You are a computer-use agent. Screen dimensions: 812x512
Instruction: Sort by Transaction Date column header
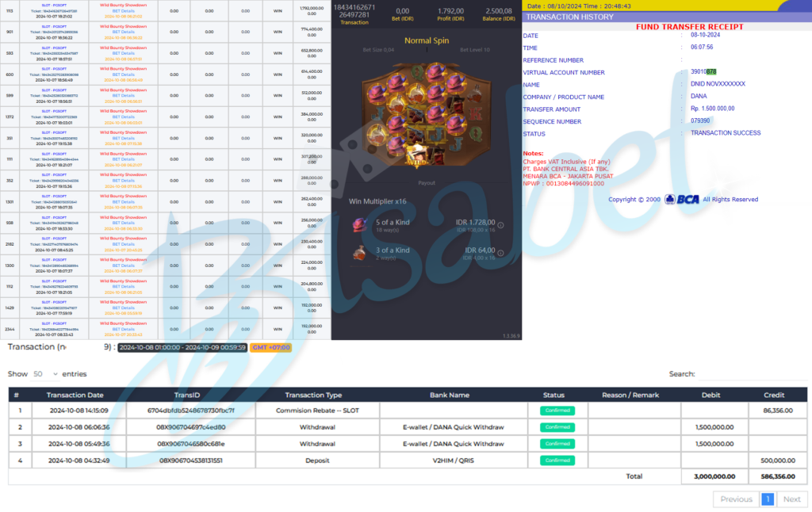[x=75, y=395]
